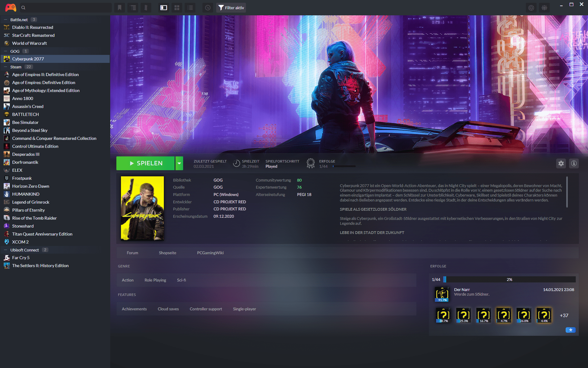The width and height of the screenshot is (588, 368).
Task: Select Cyberpunk 2077 in the GOG group
Action: pos(55,59)
